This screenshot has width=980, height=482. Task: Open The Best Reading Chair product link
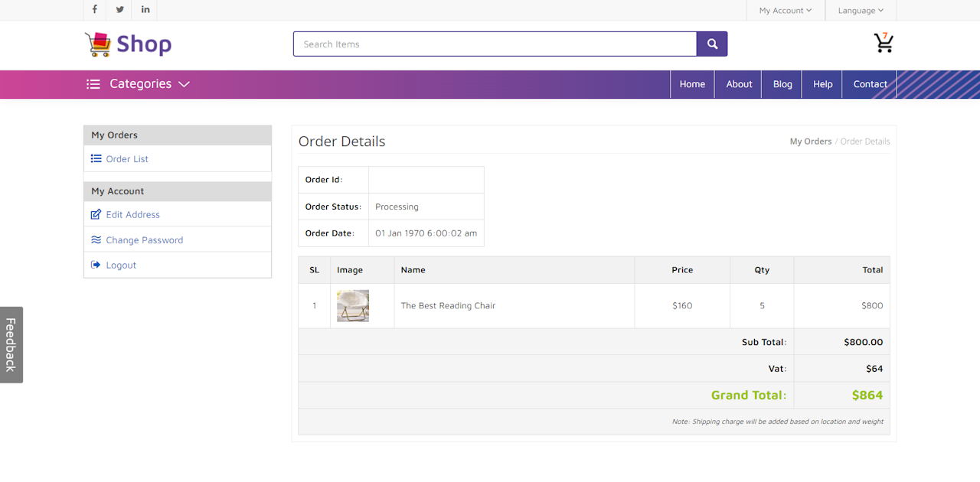[x=448, y=305]
